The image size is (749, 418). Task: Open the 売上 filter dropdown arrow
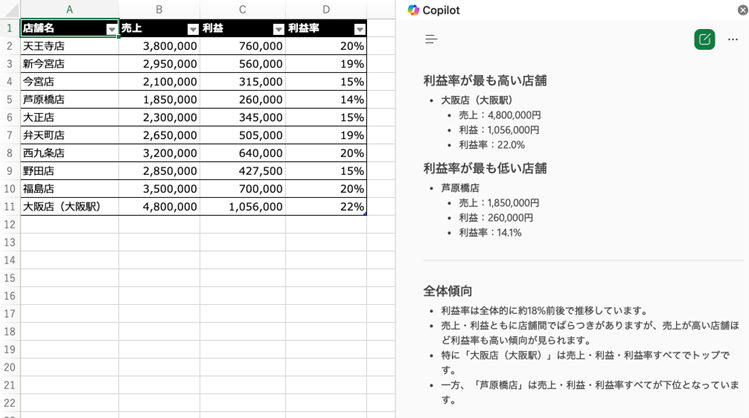pyautogui.click(x=193, y=29)
